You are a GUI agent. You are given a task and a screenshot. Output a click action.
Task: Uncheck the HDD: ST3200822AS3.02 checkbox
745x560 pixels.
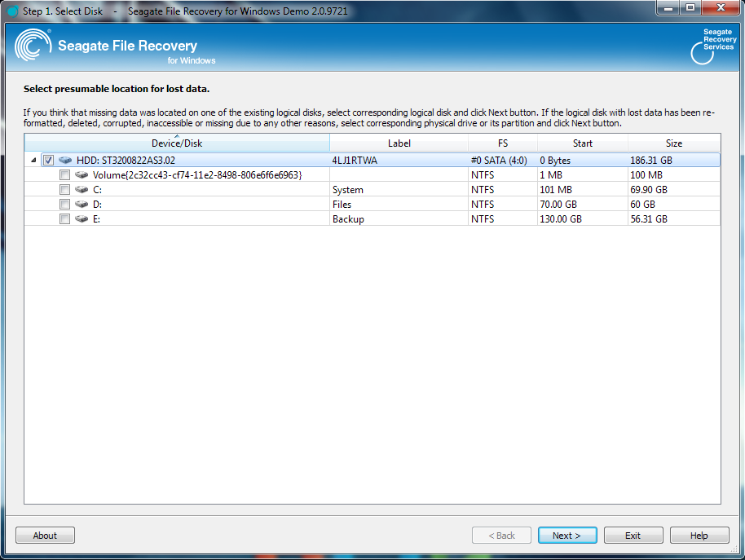[48, 161]
